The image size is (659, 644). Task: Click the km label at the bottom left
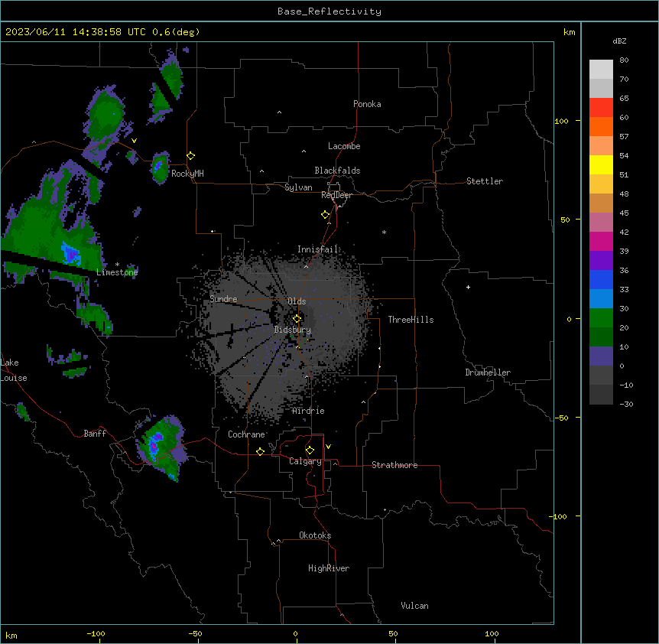click(11, 635)
